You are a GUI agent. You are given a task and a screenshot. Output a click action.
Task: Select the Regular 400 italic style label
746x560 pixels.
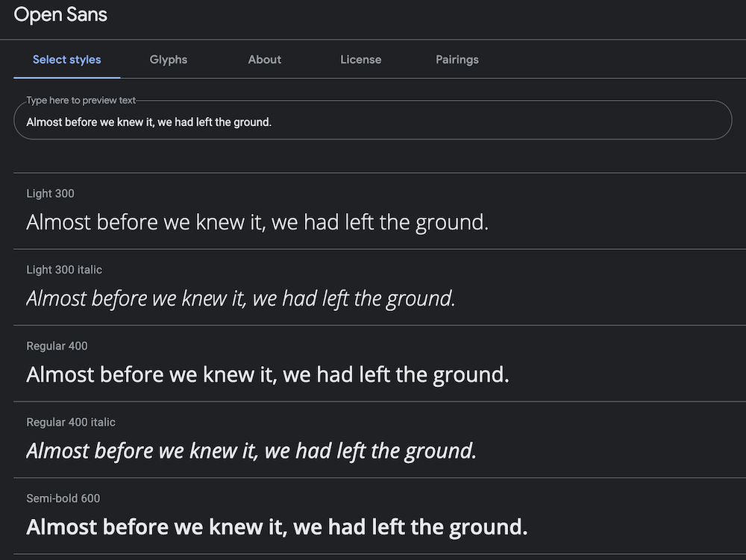pyautogui.click(x=71, y=422)
